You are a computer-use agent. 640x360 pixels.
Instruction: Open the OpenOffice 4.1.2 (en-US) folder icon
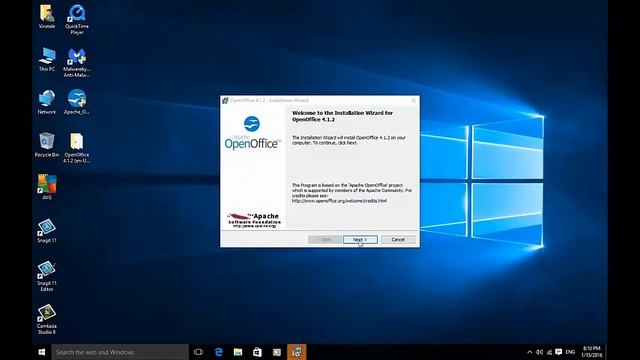[77, 148]
